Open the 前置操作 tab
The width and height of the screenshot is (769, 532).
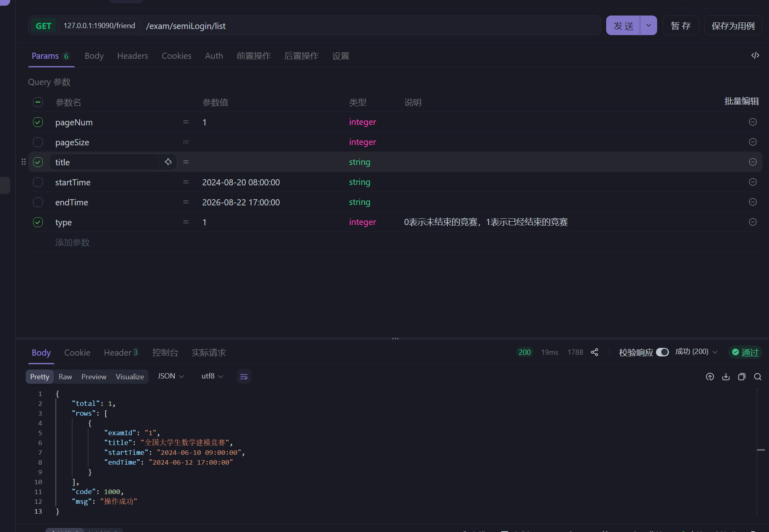point(253,56)
